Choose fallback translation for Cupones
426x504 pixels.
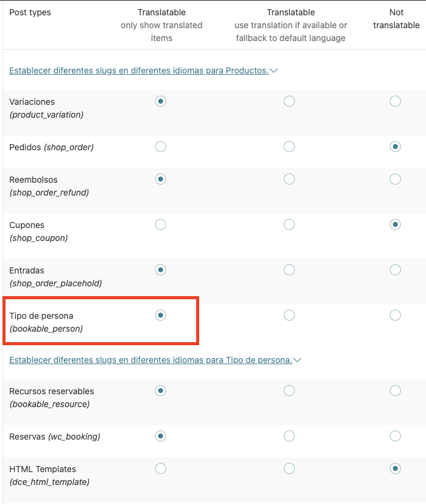click(x=289, y=224)
